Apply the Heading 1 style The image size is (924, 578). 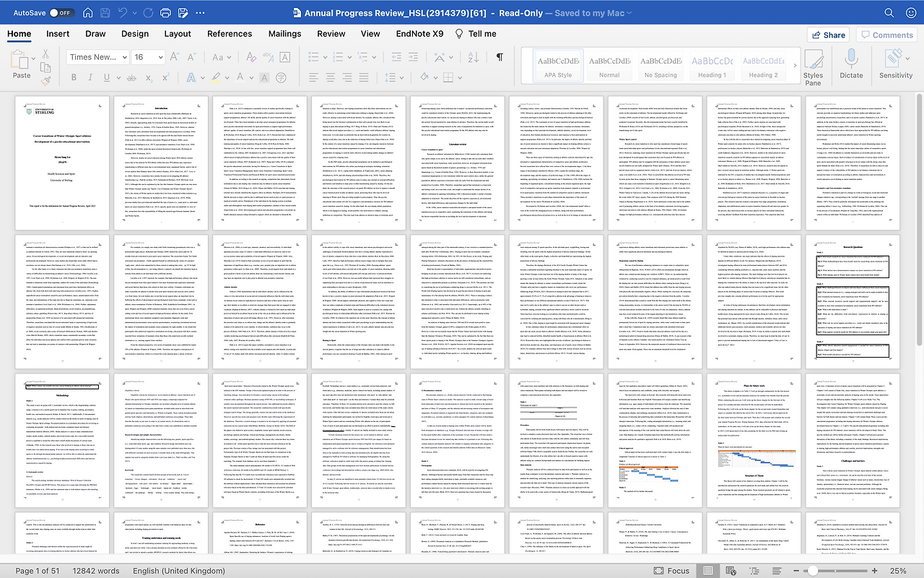tap(712, 66)
